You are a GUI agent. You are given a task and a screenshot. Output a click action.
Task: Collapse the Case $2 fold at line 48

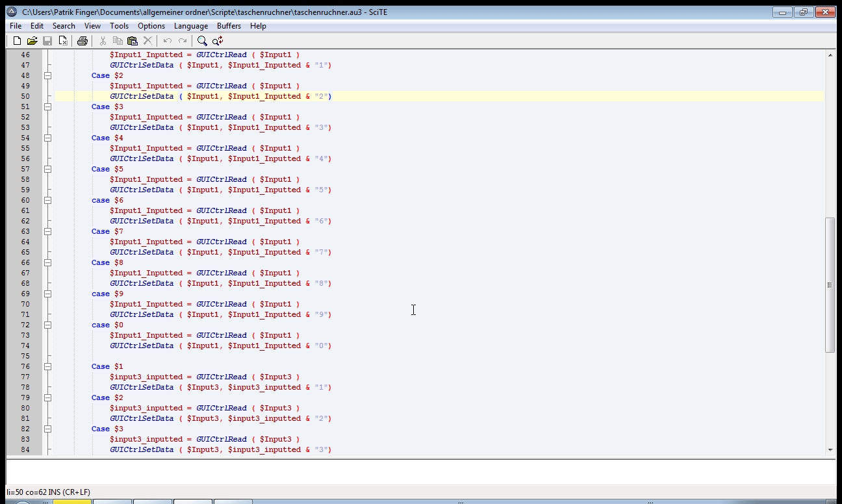tap(47, 75)
